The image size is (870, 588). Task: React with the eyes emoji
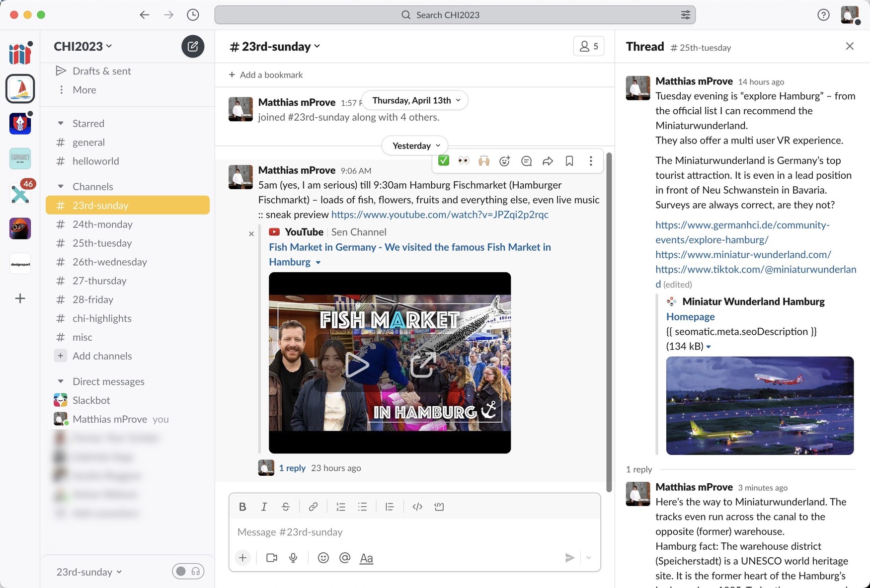point(464,160)
